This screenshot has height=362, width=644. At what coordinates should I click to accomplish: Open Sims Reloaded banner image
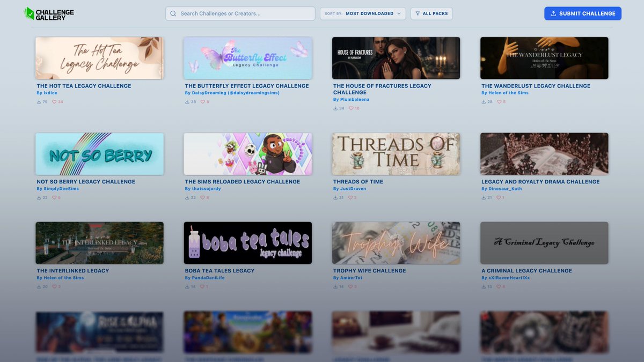[x=248, y=154]
